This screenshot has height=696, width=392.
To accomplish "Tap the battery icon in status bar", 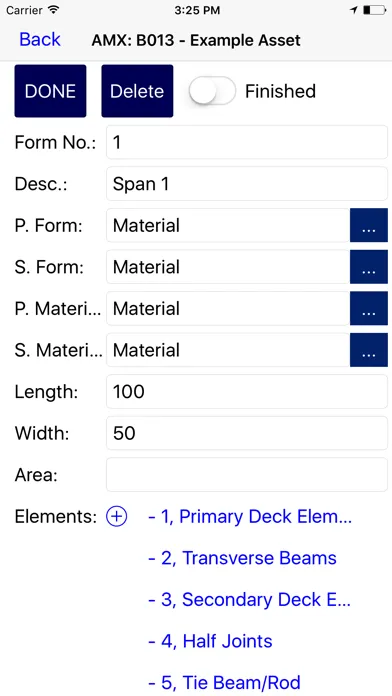I will pos(374,10).
